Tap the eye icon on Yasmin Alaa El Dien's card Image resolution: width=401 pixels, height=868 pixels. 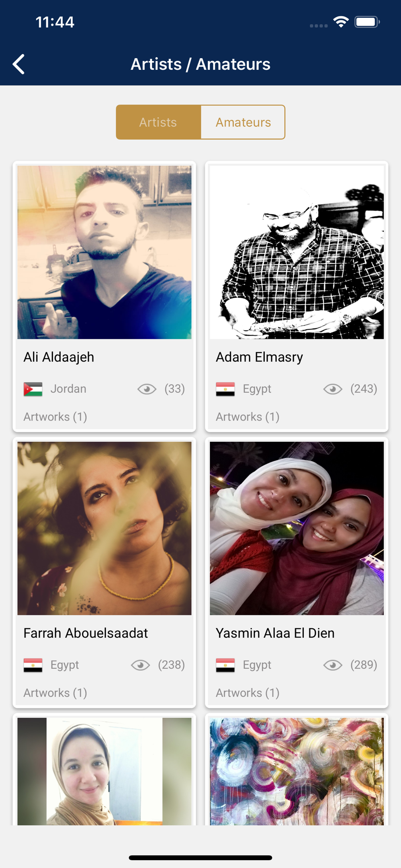point(333,665)
